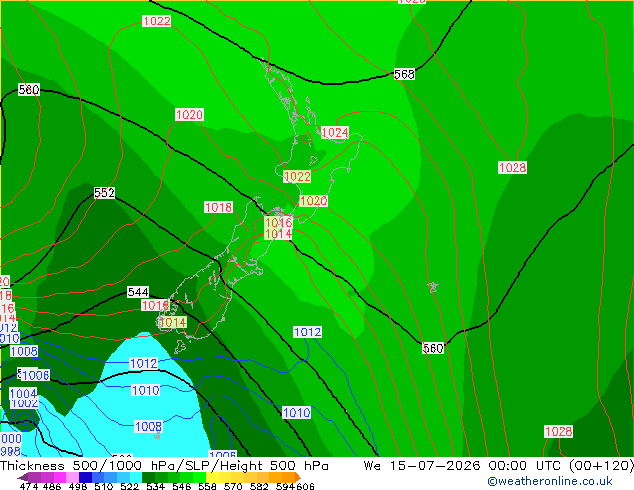Pick the dark green swatch above 534

click(148, 477)
